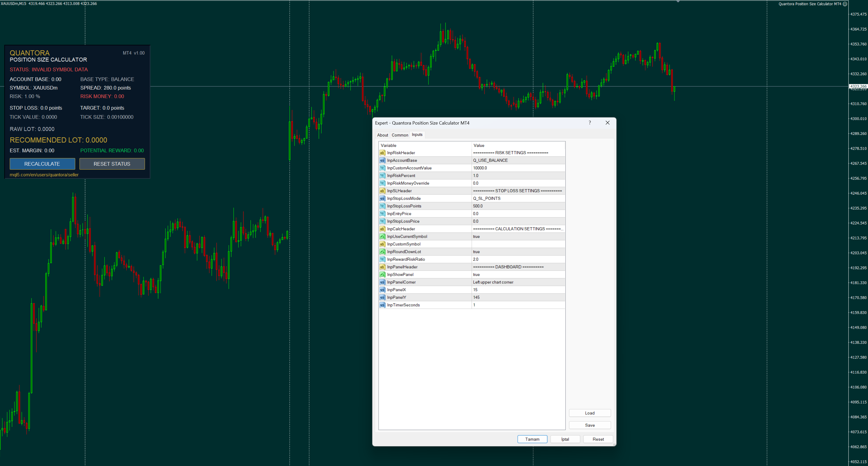Toggle InpRoundDownLot true value
Screen dimensions: 868x466
click(518, 252)
